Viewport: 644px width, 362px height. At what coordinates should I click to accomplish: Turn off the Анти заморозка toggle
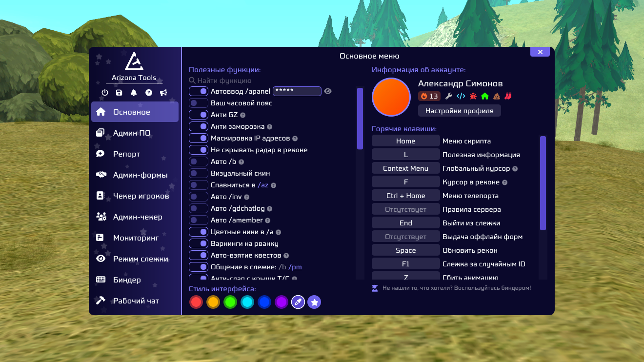(199, 126)
